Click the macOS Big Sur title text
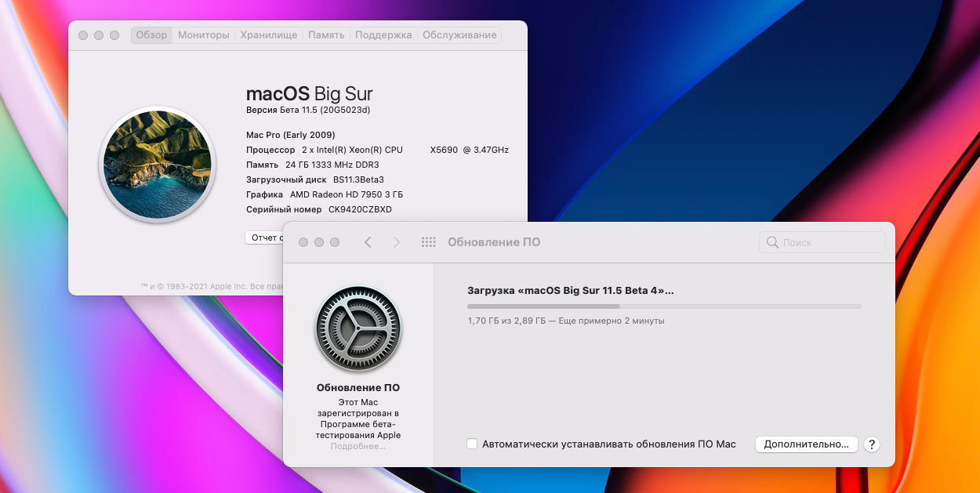The width and height of the screenshot is (980, 493). click(x=310, y=93)
